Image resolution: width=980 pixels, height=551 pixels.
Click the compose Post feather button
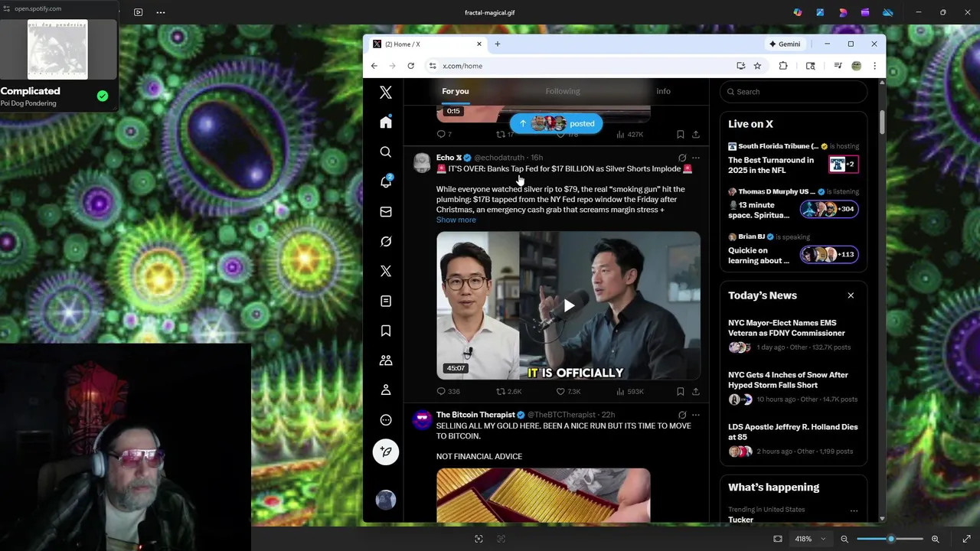pos(386,452)
